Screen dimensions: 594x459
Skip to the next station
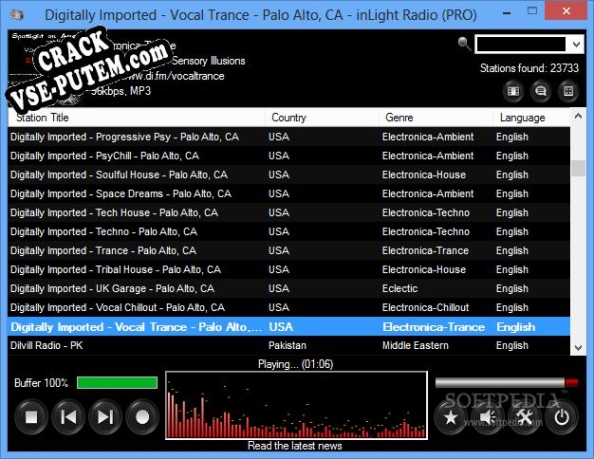(x=105, y=417)
